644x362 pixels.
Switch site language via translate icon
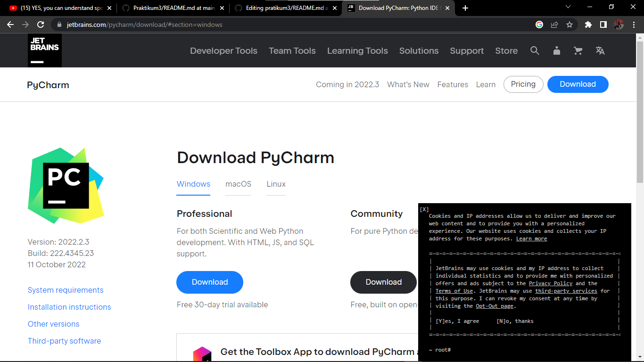point(600,50)
